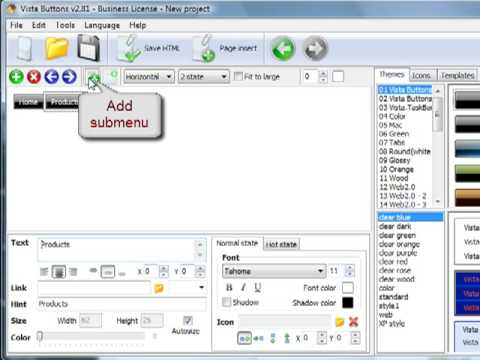
Task: Select theme 06 Green
Action: pyautogui.click(x=394, y=134)
